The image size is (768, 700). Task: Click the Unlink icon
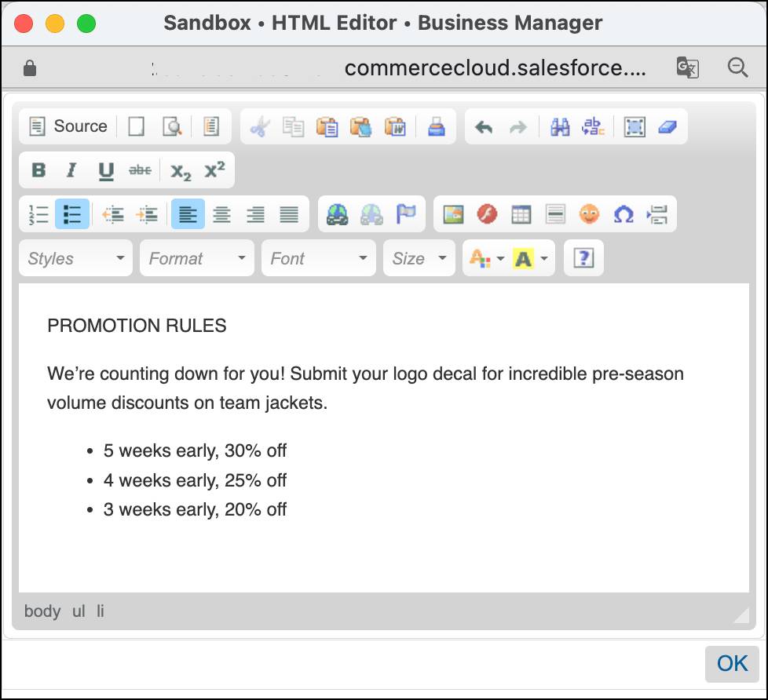(371, 214)
